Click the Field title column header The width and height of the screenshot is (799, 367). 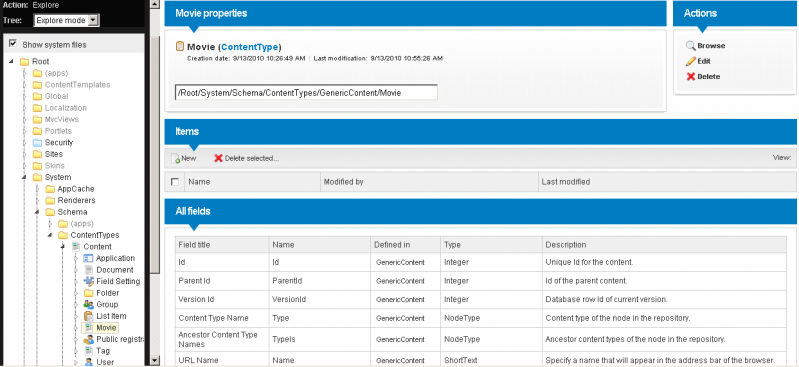[222, 245]
